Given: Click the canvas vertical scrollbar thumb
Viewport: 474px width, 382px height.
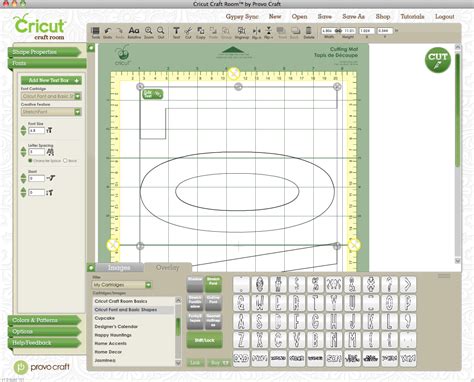Looking at the screenshot, I should coord(458,110).
